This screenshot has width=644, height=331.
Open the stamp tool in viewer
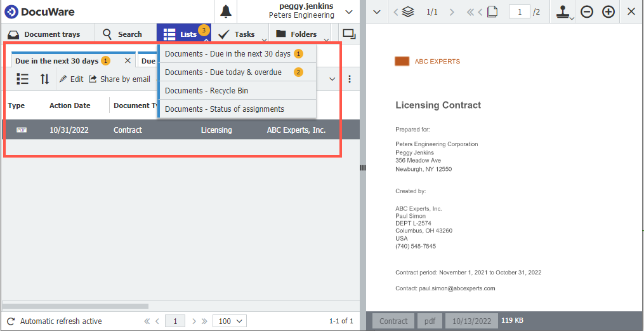pyautogui.click(x=562, y=11)
